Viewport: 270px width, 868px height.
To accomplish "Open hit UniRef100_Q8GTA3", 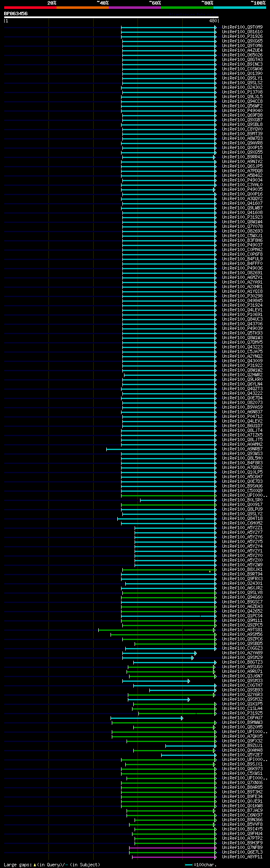I will coord(242,60).
